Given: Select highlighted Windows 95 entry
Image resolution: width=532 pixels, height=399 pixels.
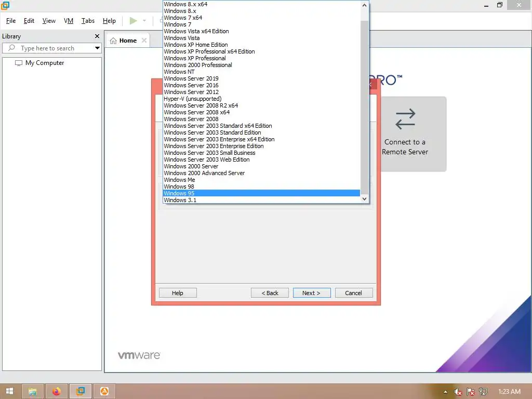Looking at the screenshot, I should click(261, 193).
